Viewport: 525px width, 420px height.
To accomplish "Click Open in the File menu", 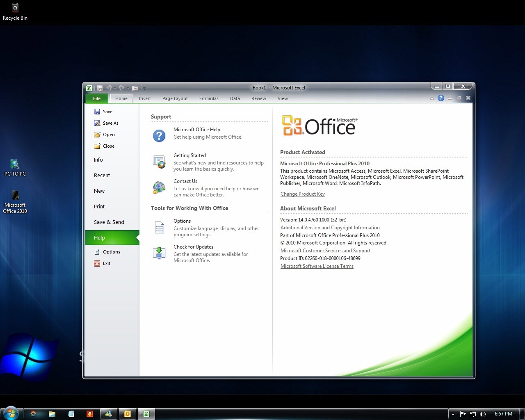I will tap(104, 135).
